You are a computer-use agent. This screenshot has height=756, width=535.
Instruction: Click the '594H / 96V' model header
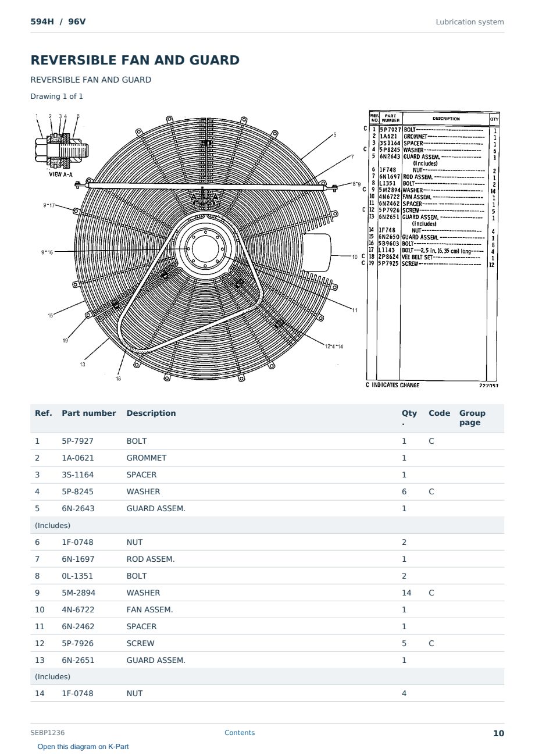pos(58,22)
